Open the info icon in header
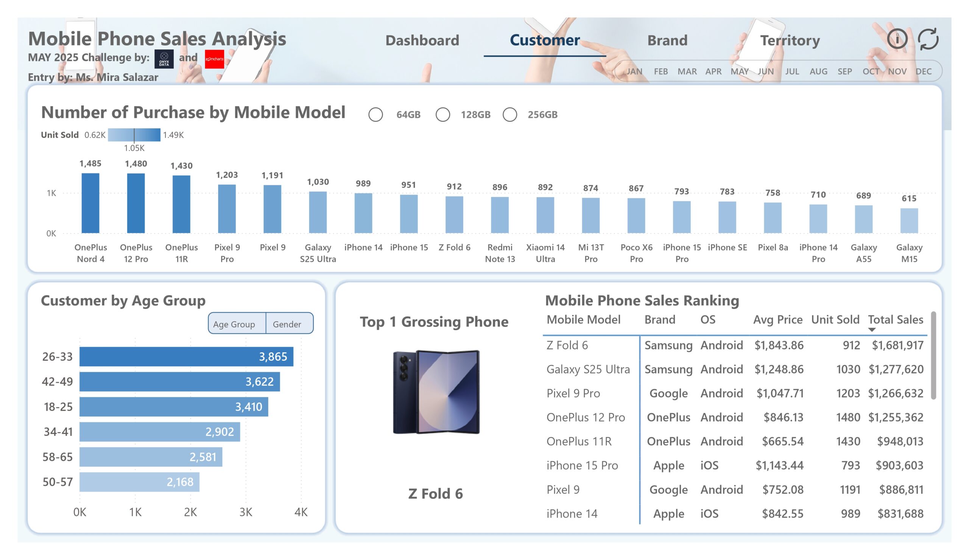969x560 pixels. tap(897, 39)
